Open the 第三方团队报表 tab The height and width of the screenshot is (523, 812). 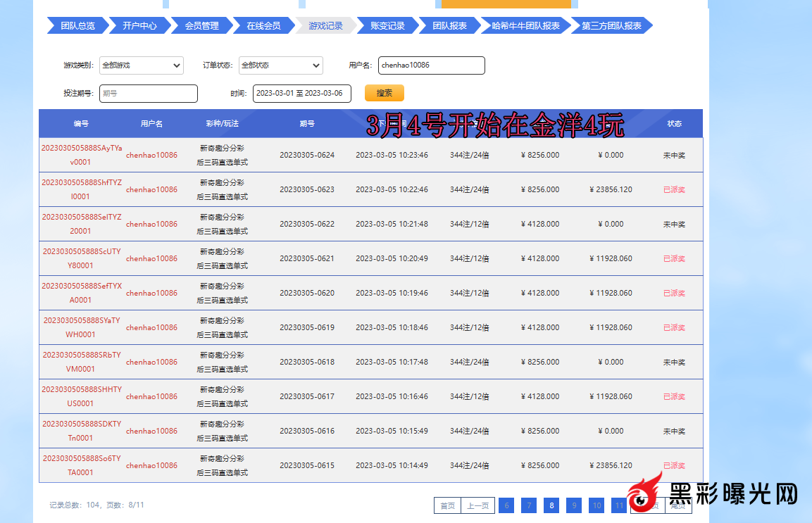(x=611, y=26)
